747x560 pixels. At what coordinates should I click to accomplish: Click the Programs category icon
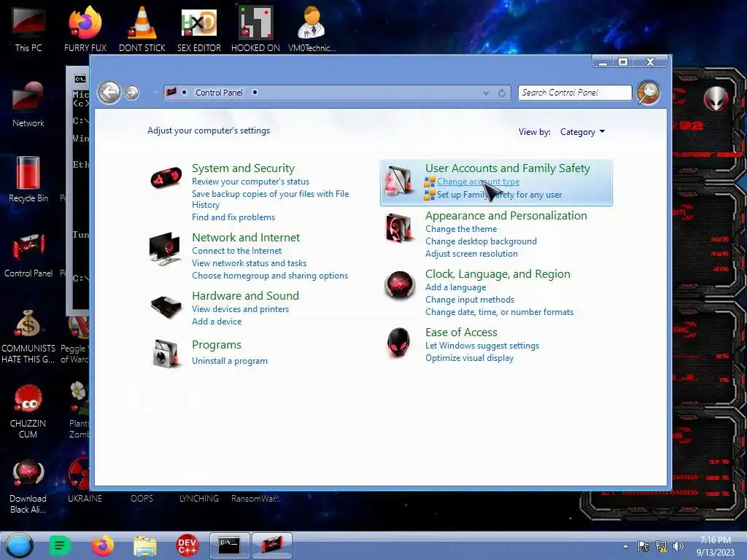point(166,354)
